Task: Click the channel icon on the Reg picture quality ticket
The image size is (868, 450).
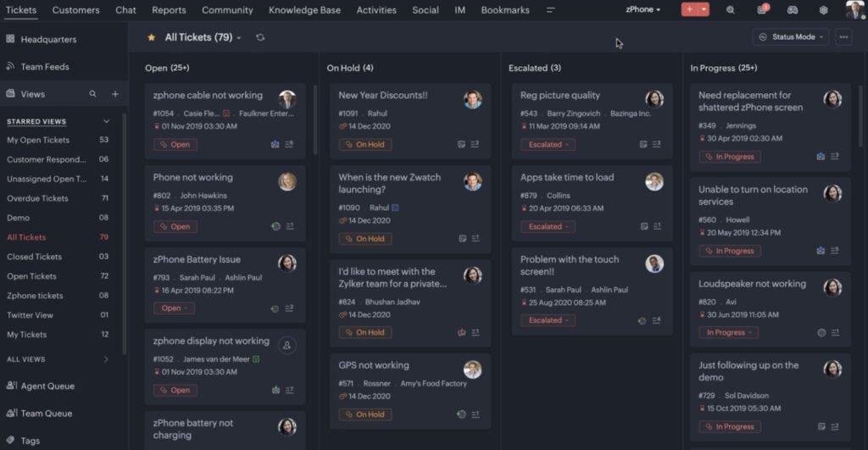Action: click(643, 144)
